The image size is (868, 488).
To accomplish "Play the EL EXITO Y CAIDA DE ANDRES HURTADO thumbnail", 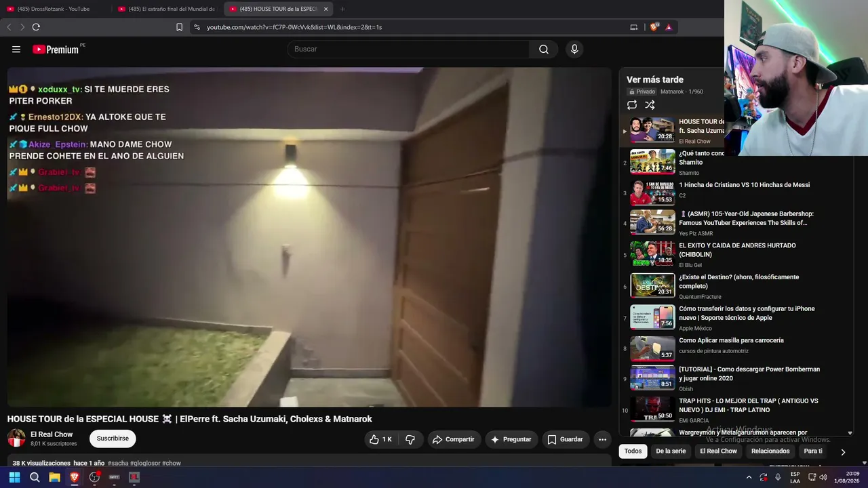I will 652,254.
